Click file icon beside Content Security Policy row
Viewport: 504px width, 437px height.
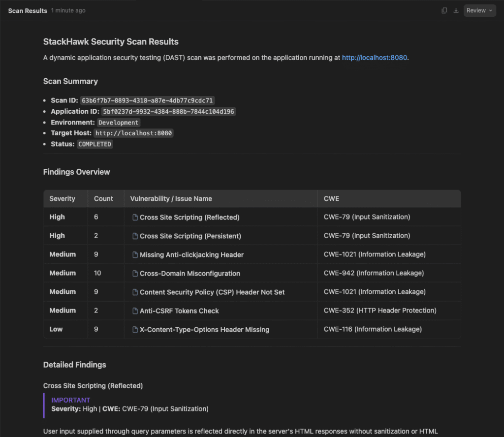tap(135, 292)
